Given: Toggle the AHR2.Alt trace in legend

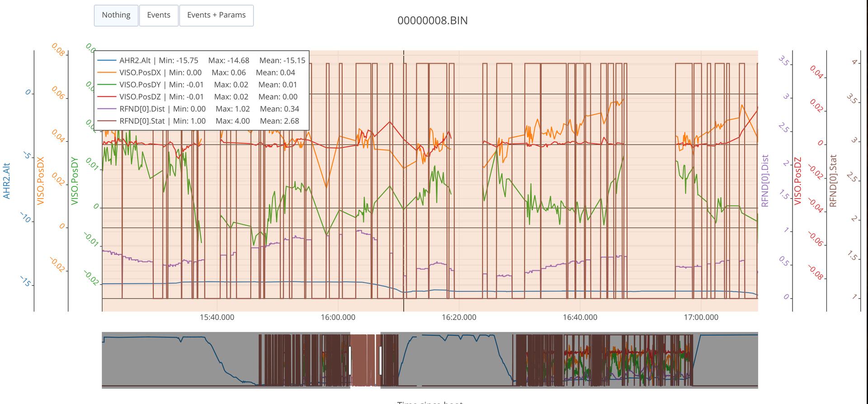Looking at the screenshot, I should 202,61.
